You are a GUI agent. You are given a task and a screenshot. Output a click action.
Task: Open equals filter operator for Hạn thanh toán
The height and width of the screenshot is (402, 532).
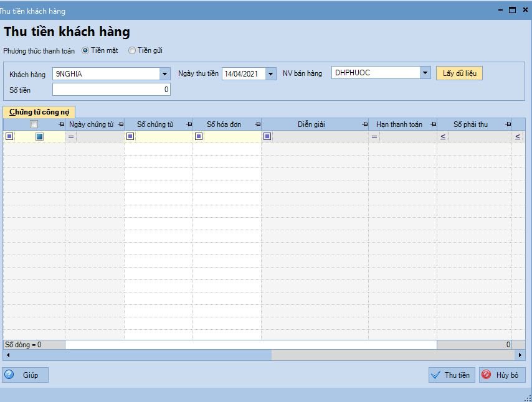click(374, 137)
